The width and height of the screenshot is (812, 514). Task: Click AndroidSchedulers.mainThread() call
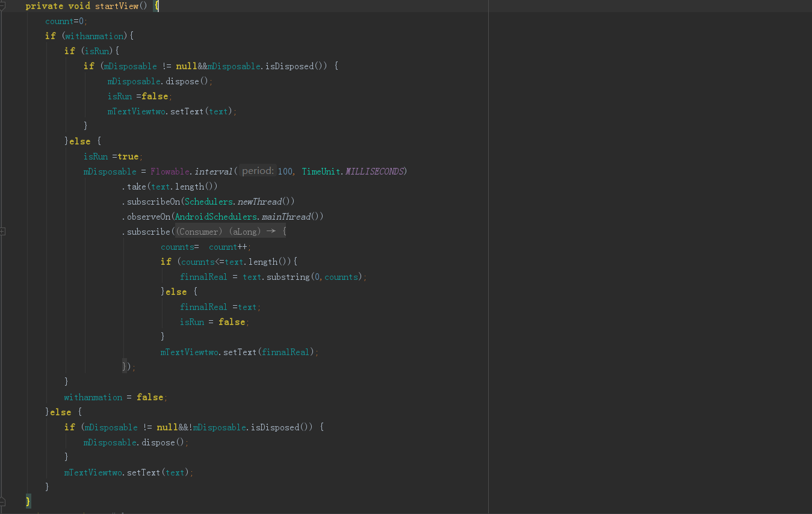[247, 216]
